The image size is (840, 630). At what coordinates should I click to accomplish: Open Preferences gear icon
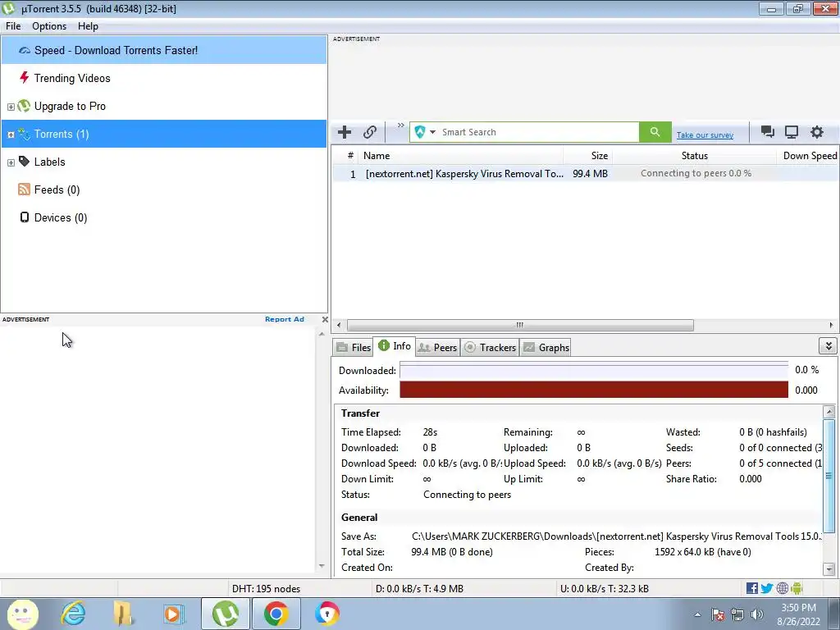pyautogui.click(x=816, y=132)
